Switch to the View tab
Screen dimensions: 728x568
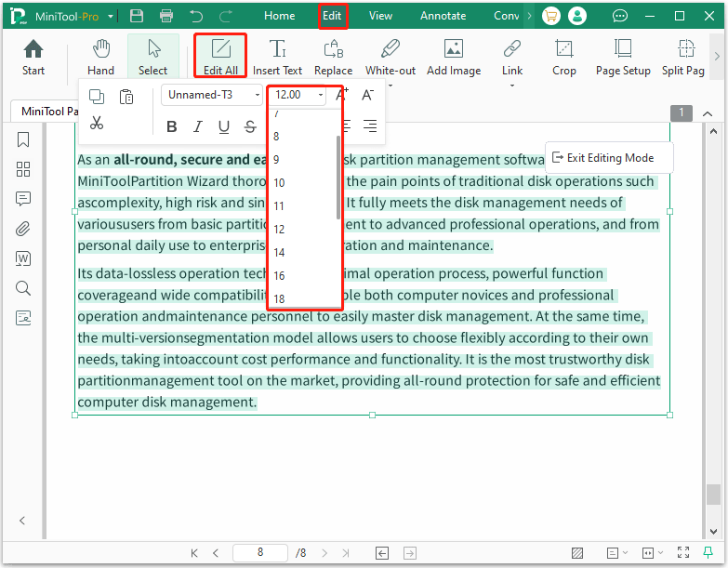(380, 16)
